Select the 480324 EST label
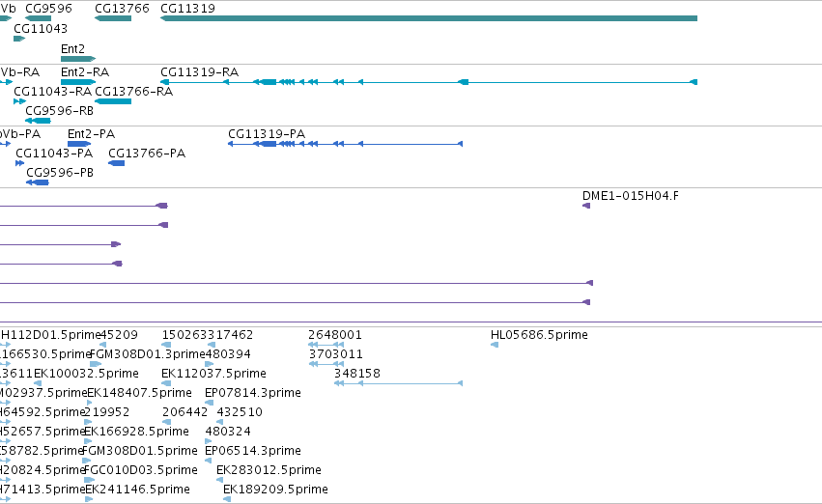The height and width of the screenshot is (504, 822). (x=228, y=432)
